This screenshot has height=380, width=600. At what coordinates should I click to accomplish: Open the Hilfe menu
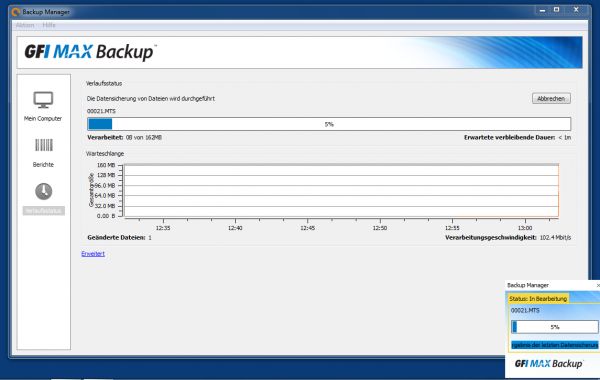pos(49,25)
